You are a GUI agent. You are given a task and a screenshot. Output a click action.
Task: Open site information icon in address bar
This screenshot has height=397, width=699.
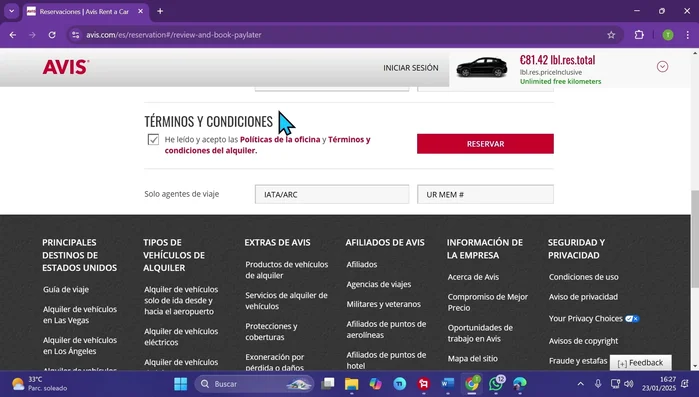(x=75, y=35)
